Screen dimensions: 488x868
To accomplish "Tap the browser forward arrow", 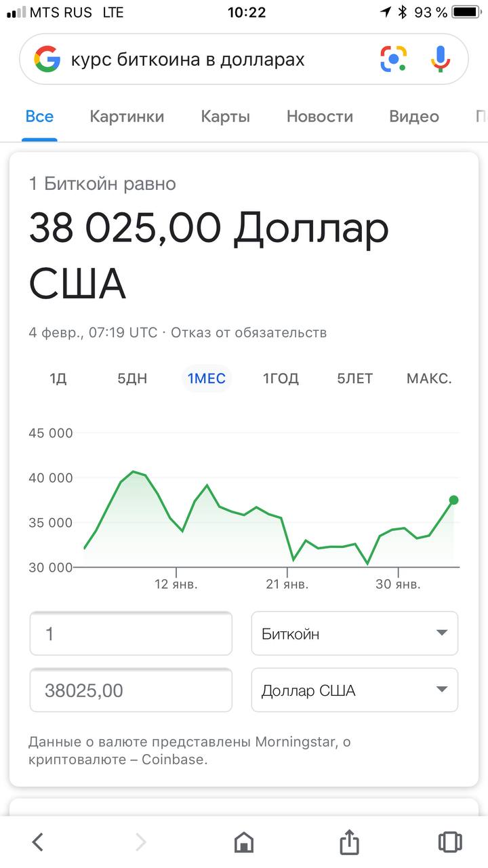I will 141,842.
